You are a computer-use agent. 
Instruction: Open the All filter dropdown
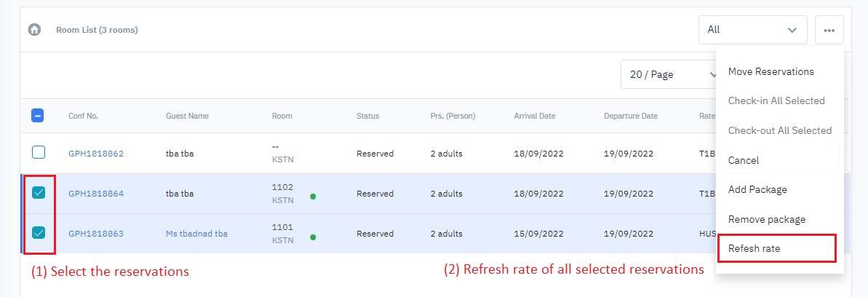click(x=752, y=30)
